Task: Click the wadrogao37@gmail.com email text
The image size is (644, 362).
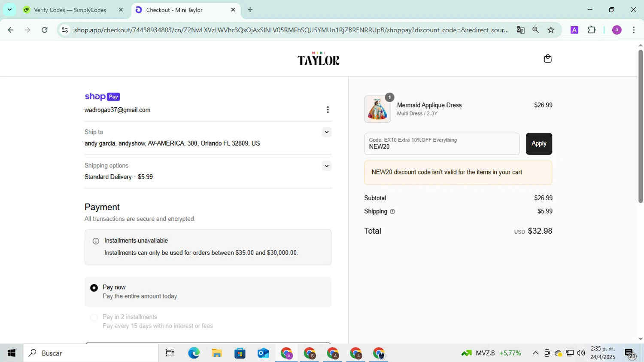Action: 117,110
